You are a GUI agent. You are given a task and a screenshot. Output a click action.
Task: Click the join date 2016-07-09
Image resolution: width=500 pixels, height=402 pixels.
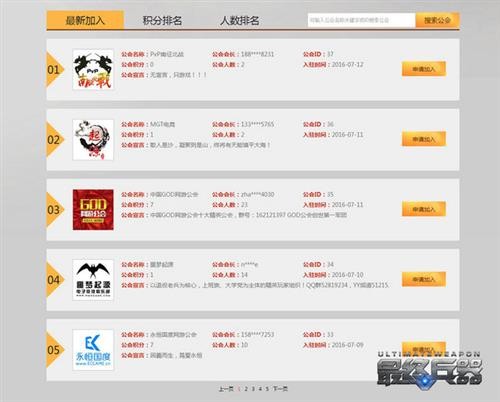347,345
